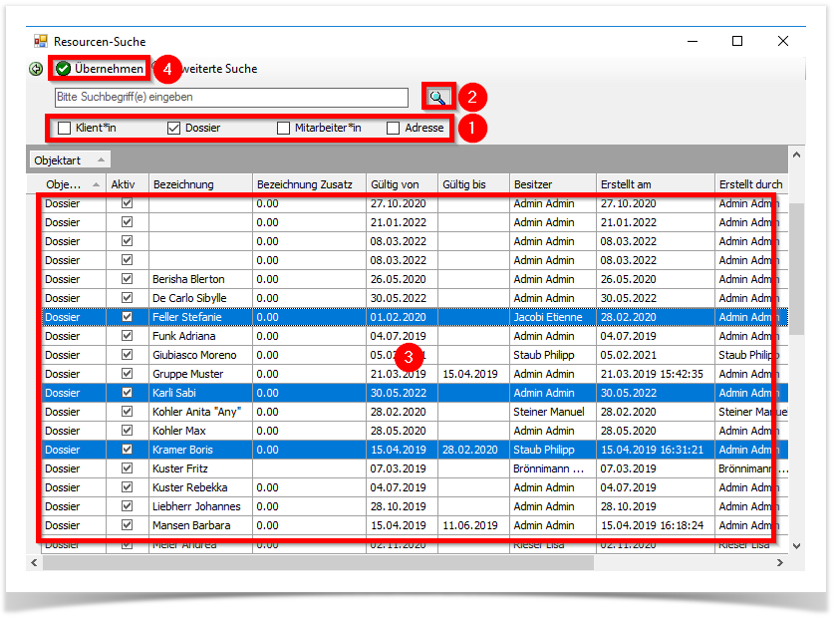Click the Übernehmen button
840x621 pixels.
[100, 69]
